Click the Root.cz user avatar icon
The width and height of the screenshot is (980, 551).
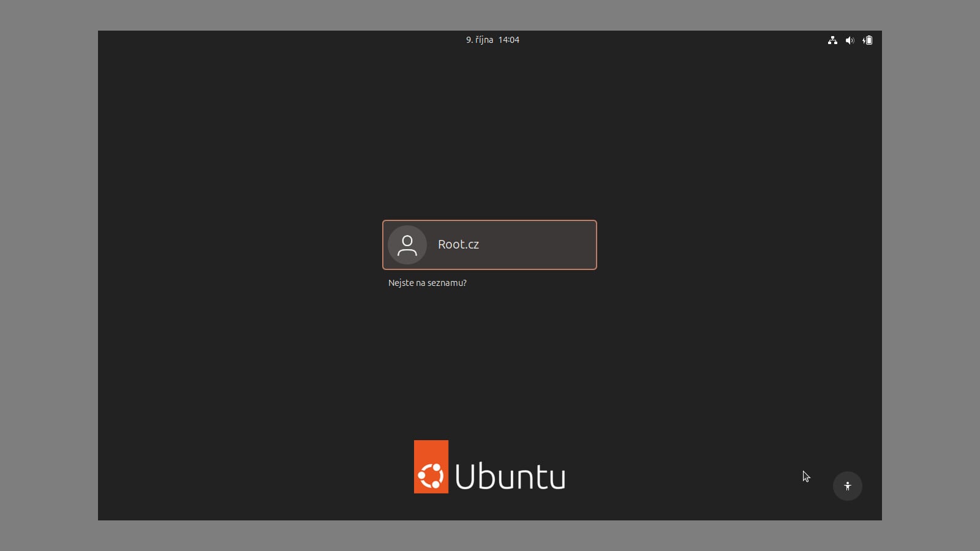407,245
